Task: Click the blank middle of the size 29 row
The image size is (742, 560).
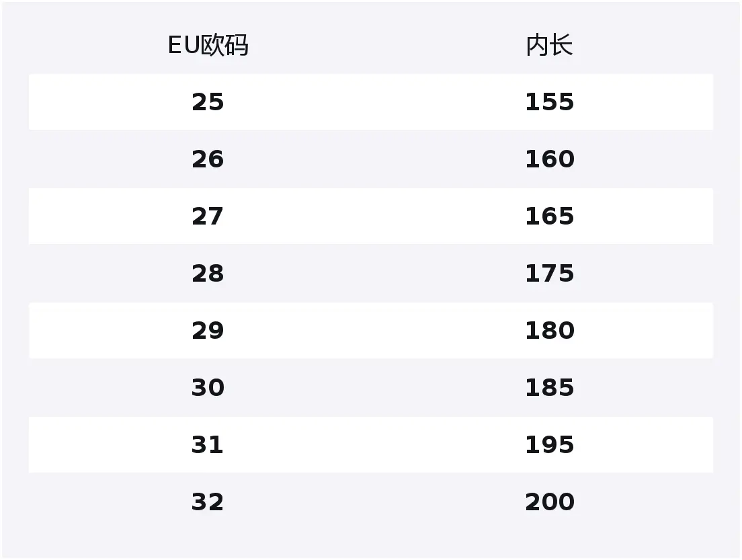Action: 376,331
